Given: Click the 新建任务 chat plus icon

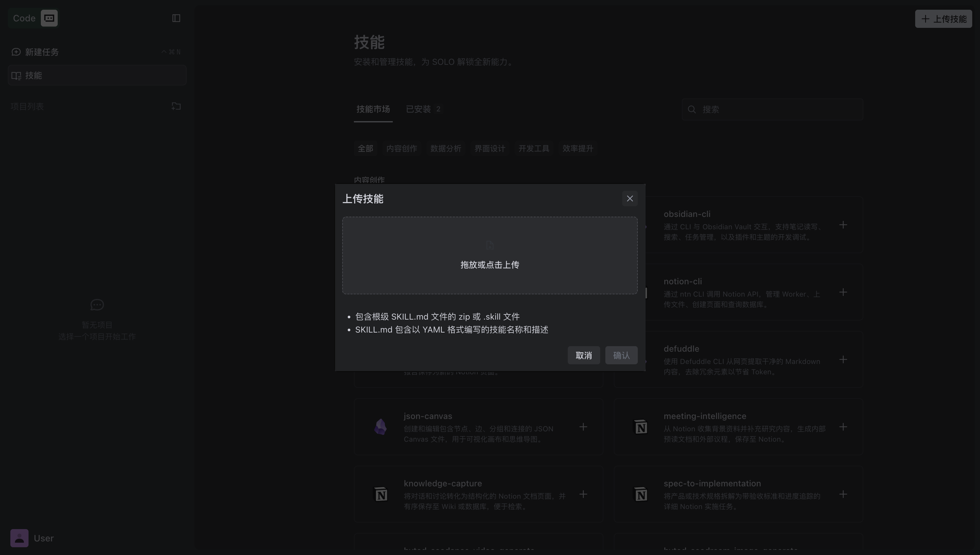Looking at the screenshot, I should pos(16,52).
